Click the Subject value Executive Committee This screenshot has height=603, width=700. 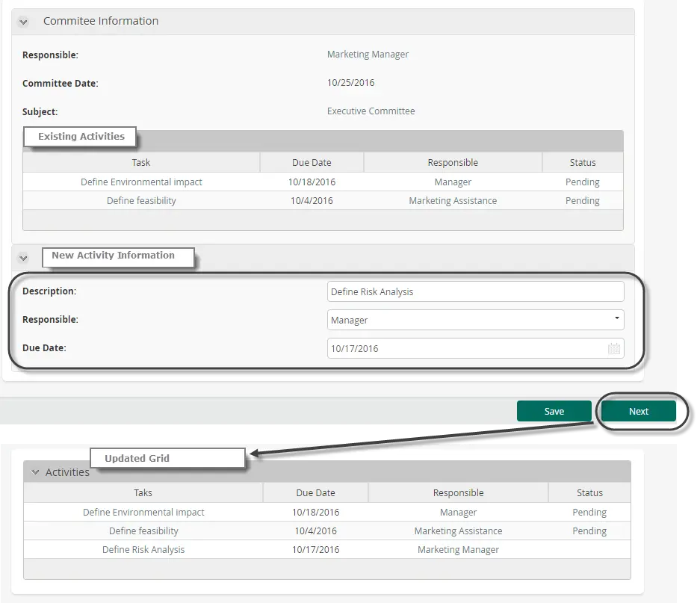coord(371,111)
